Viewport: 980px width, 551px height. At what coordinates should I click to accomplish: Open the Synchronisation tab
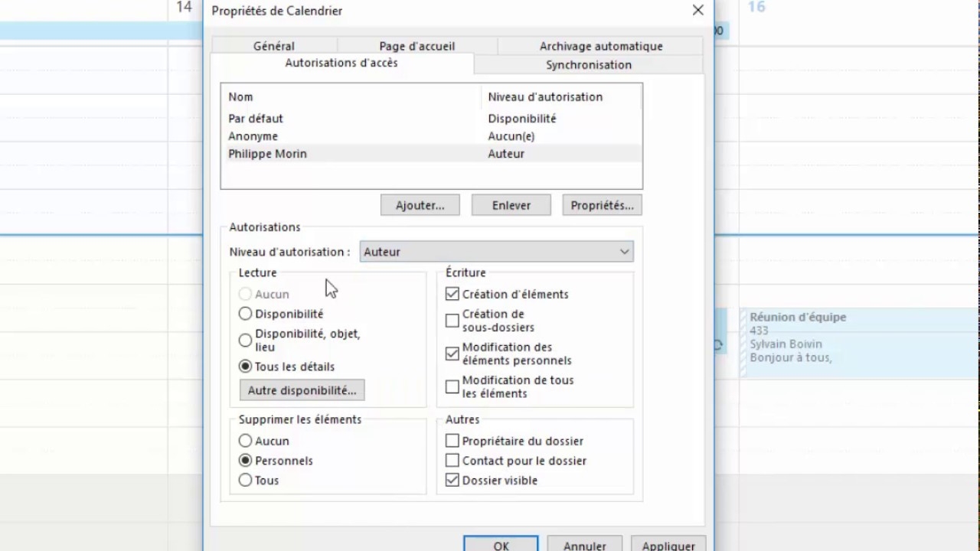pyautogui.click(x=588, y=64)
